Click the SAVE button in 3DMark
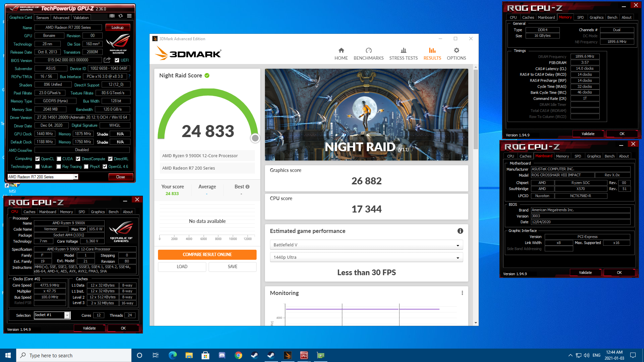The height and width of the screenshot is (362, 644). click(x=232, y=267)
